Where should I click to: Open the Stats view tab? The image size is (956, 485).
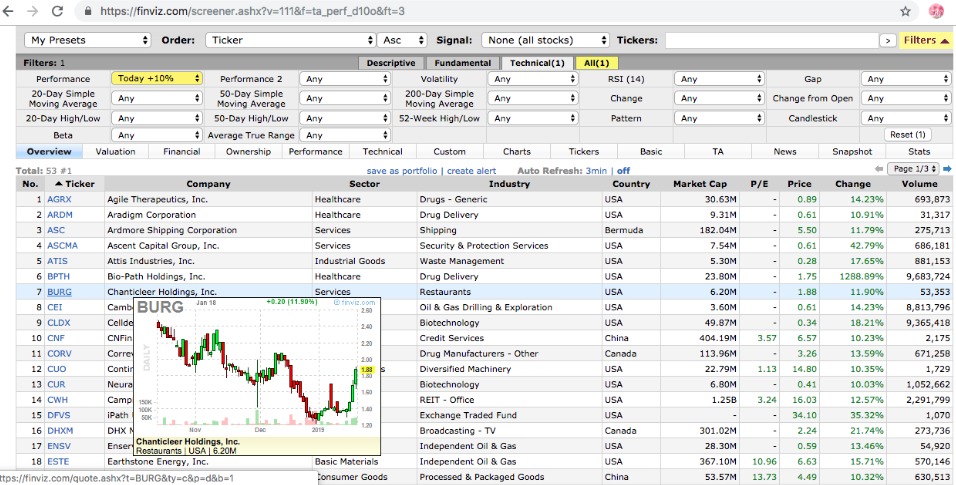click(x=919, y=151)
